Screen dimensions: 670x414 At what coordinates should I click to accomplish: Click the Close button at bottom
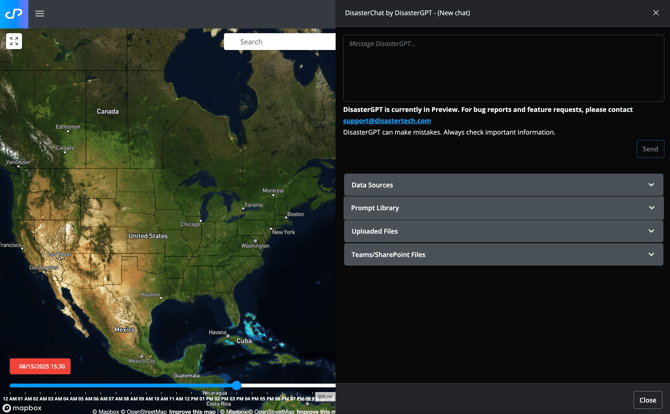[647, 400]
